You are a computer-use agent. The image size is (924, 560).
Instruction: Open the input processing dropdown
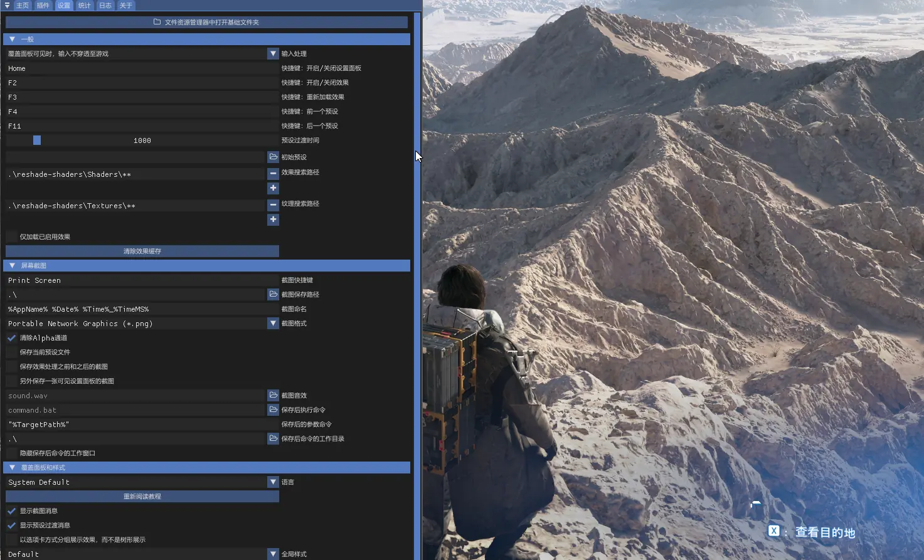273,54
